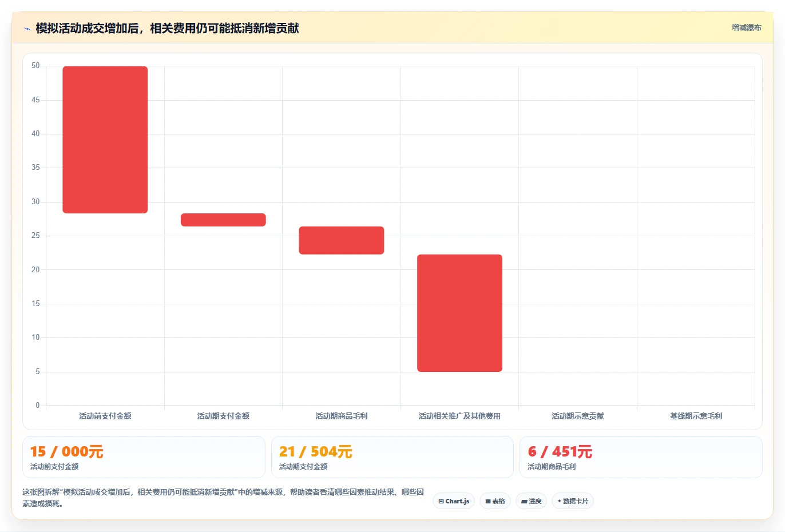Screen dimensions: 785x532
Task: Click x-axis label 活动期示意贡献
Action: tap(578, 416)
